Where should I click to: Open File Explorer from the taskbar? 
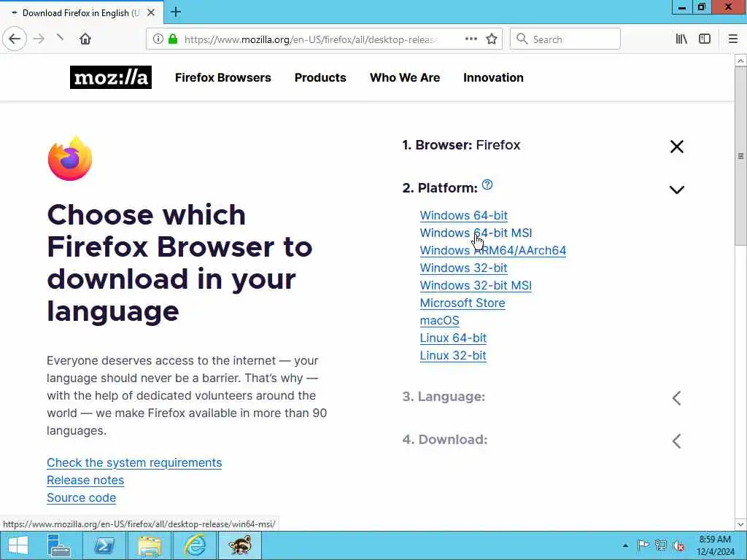tap(150, 545)
